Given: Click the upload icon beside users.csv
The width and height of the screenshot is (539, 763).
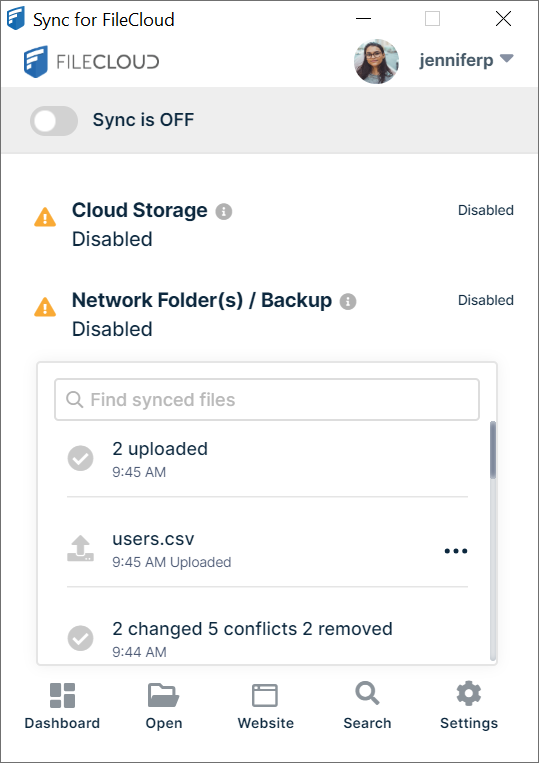Looking at the screenshot, I should point(80,549).
